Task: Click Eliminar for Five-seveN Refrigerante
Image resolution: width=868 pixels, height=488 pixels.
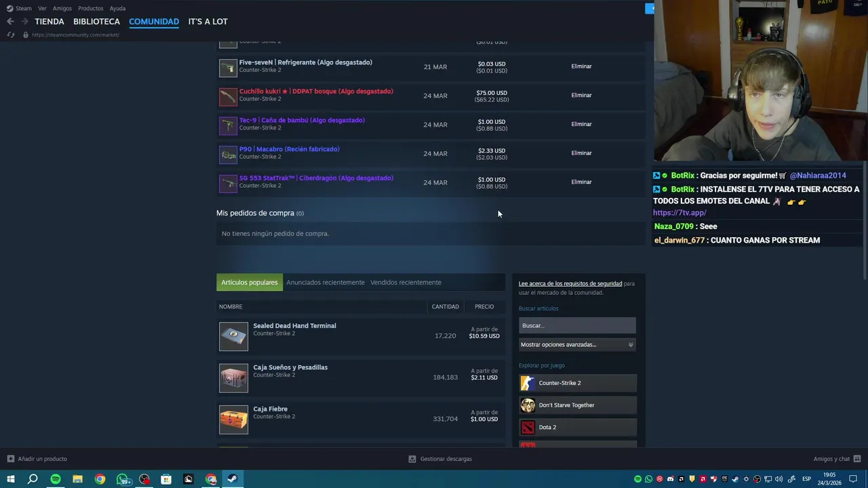Action: [581, 66]
